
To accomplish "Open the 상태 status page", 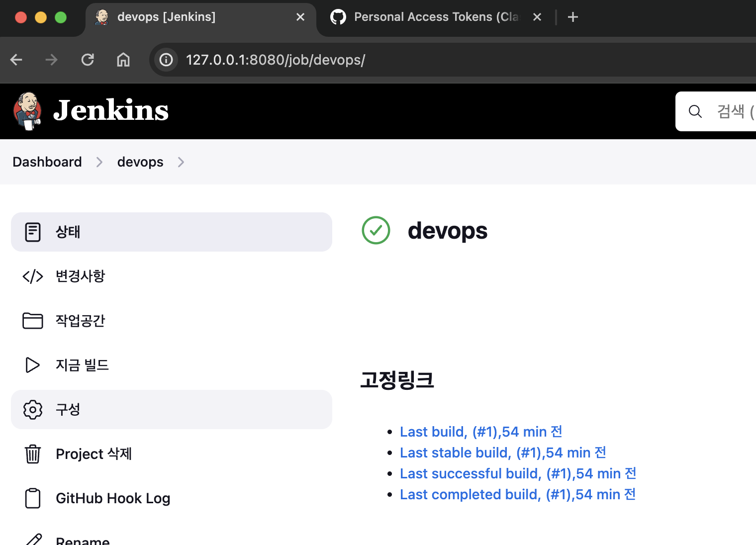I will point(172,232).
